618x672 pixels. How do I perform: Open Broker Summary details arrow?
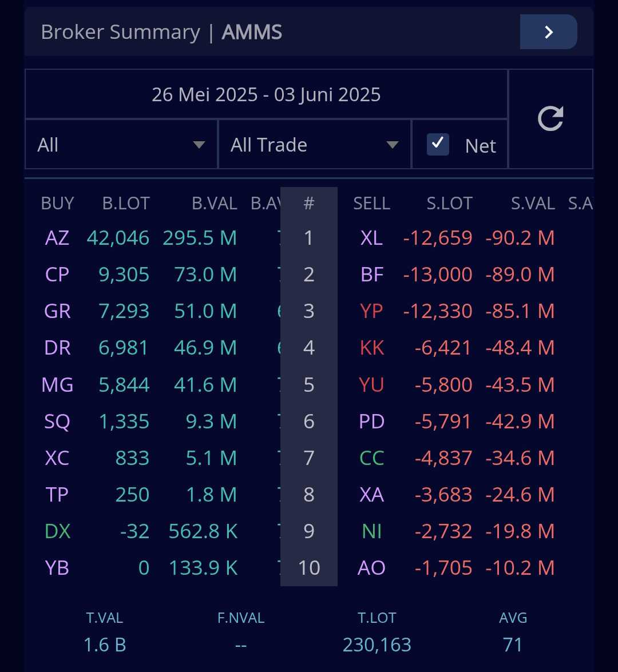pos(548,32)
